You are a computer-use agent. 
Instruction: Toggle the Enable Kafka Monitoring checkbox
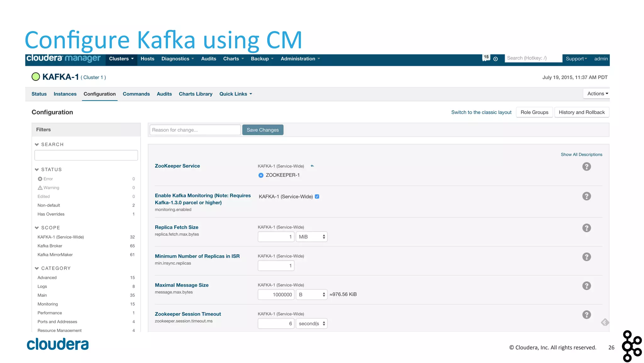click(x=317, y=196)
